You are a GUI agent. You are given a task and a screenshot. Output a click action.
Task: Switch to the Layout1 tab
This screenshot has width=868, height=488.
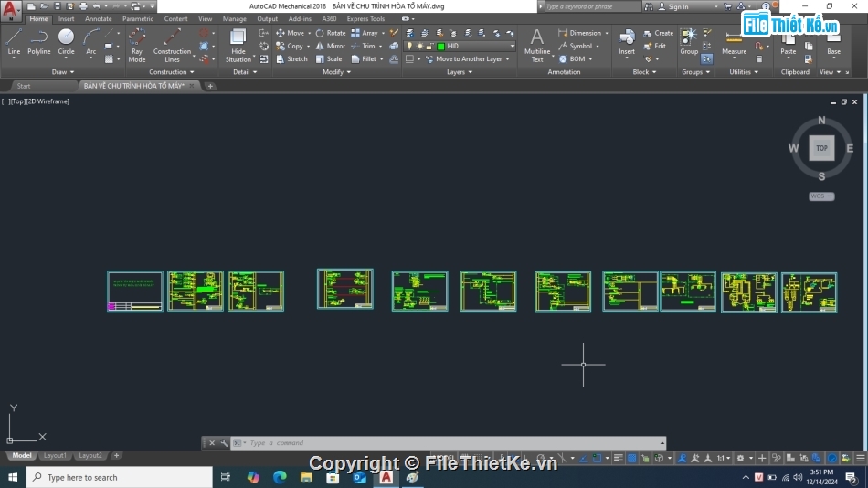click(x=55, y=455)
